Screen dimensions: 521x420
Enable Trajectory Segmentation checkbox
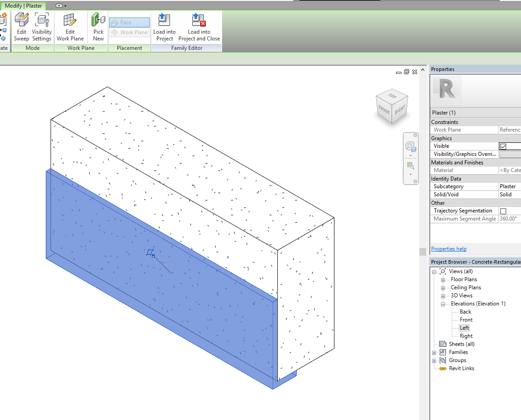pos(503,211)
